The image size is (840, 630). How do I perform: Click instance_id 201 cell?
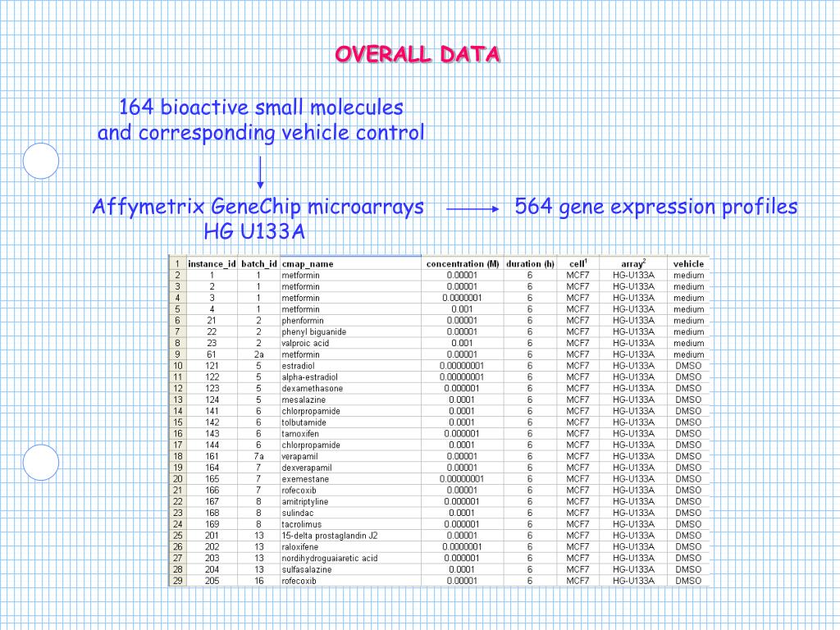(212, 535)
